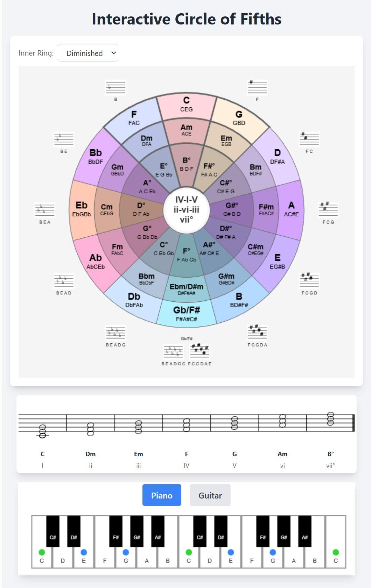
Task: Switch to the Guitar tab
Action: click(210, 495)
